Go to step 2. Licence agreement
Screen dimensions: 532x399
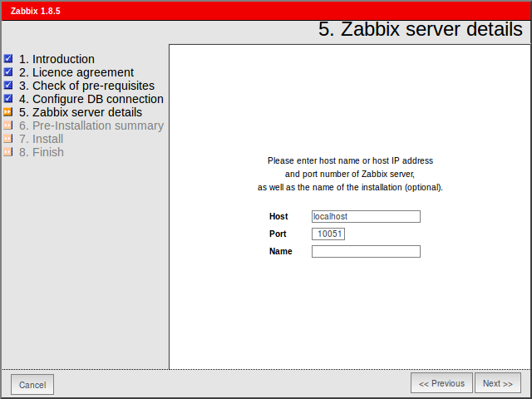tap(76, 72)
